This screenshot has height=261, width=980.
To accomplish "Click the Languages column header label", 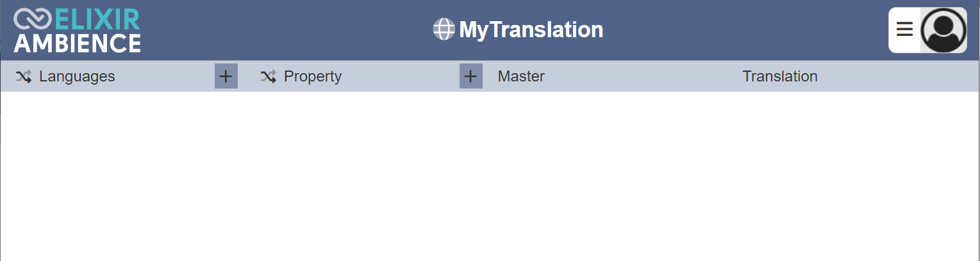I will [77, 76].
